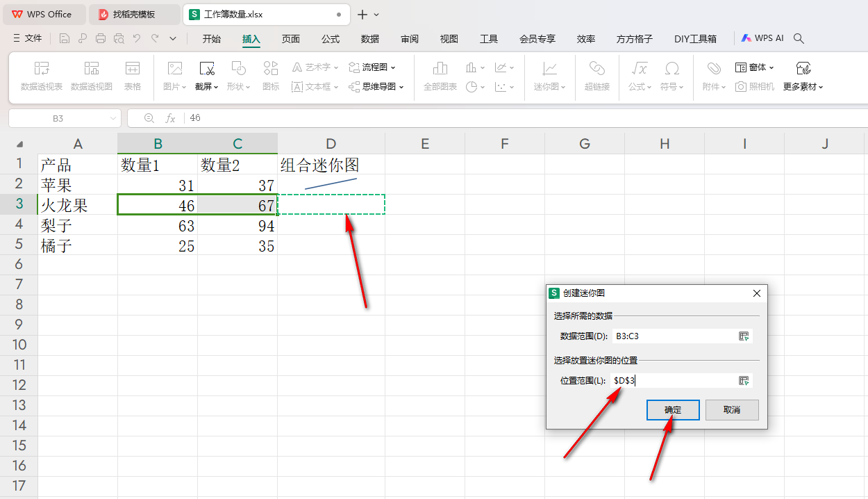Open the 流程图 dropdown
The image size is (868, 499).
[372, 67]
